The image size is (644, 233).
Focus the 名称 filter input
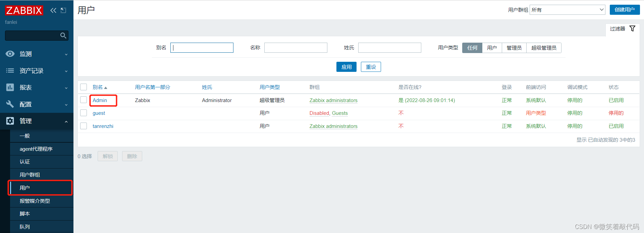click(296, 48)
